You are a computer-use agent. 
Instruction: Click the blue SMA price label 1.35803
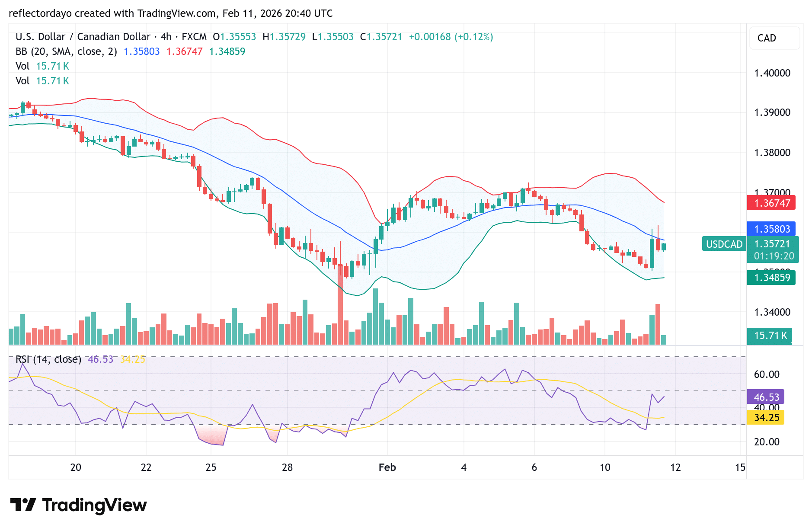[771, 229]
